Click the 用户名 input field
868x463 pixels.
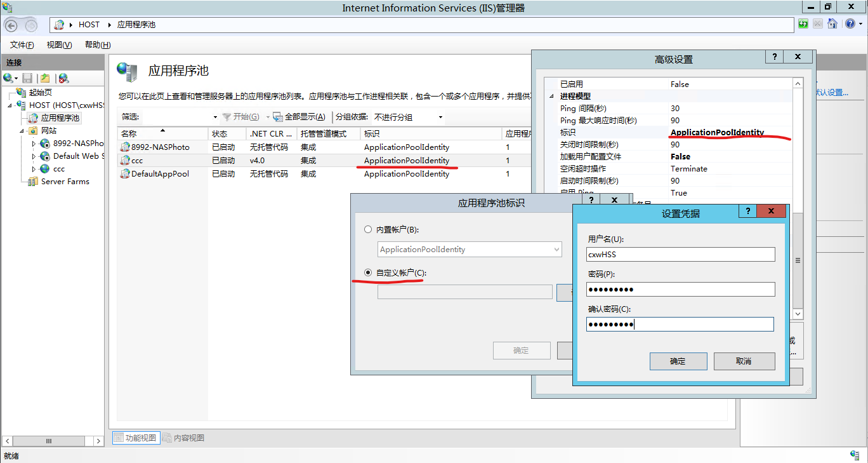coord(680,255)
